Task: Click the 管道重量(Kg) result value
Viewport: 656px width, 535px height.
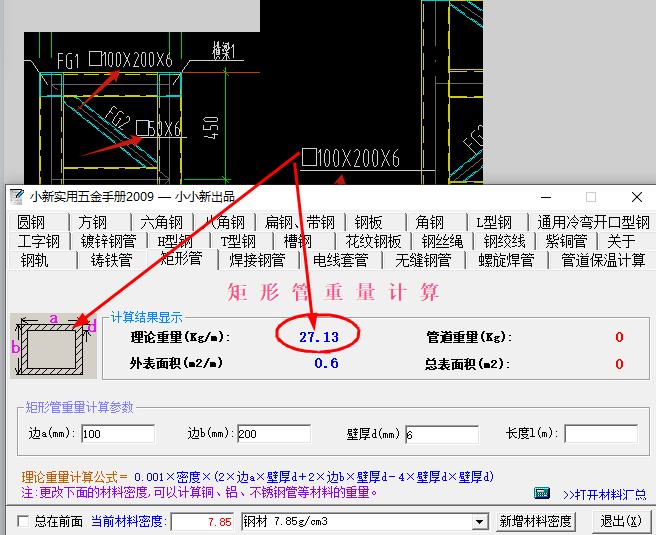Action: tap(619, 337)
